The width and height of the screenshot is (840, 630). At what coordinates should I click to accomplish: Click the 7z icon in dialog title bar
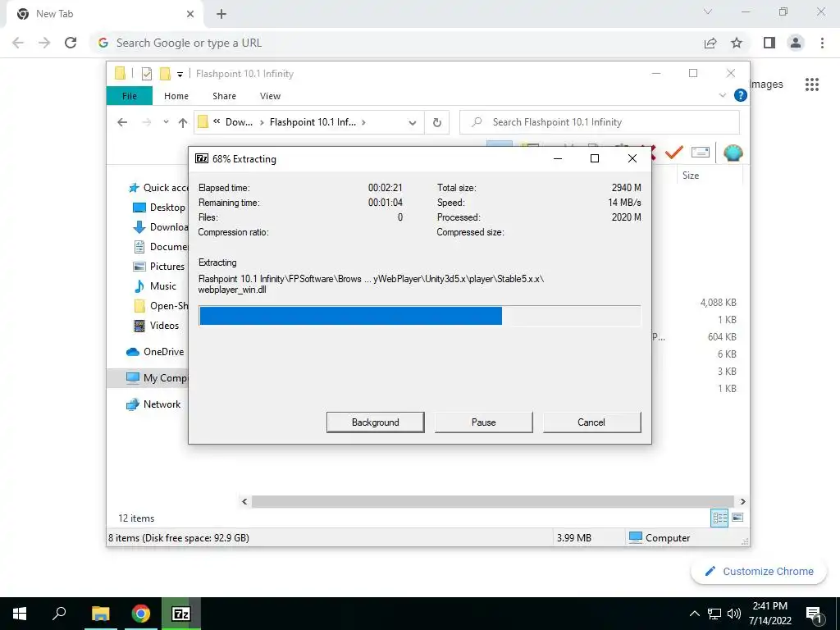pos(202,158)
